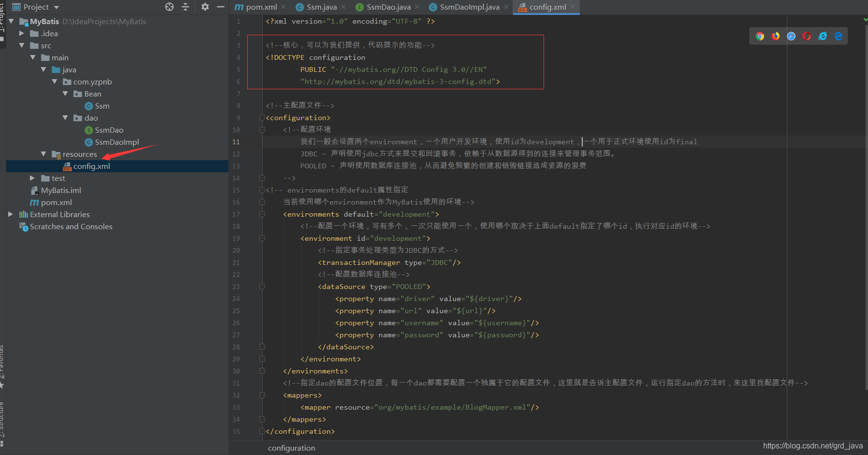Click the green inspection checkmark indicator
The width and height of the screenshot is (868, 455).
[x=865, y=19]
